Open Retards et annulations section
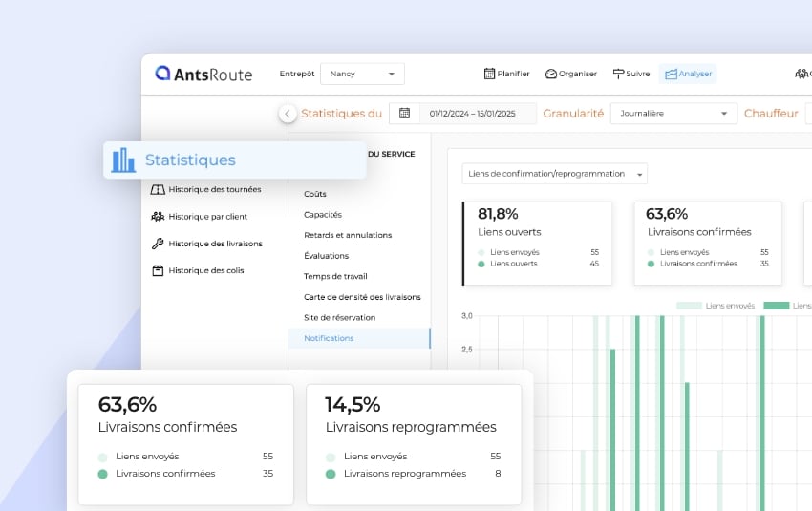 (x=348, y=235)
